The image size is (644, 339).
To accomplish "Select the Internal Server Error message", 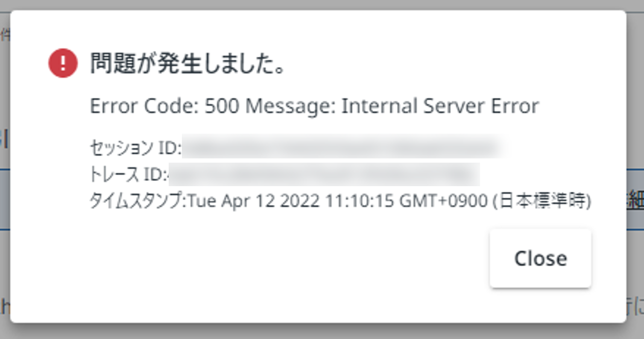I will [x=440, y=105].
